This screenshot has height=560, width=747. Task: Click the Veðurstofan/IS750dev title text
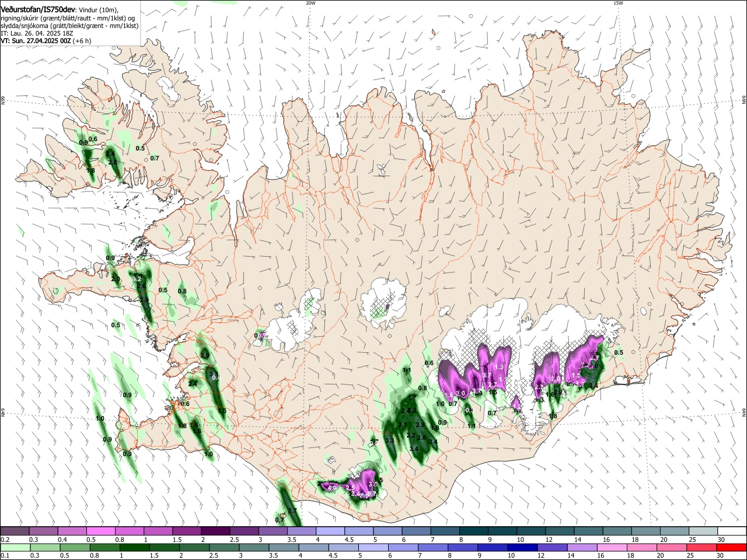click(x=38, y=10)
